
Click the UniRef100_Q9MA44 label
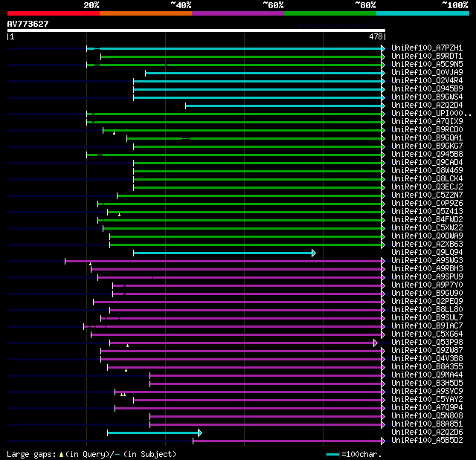[x=427, y=375]
